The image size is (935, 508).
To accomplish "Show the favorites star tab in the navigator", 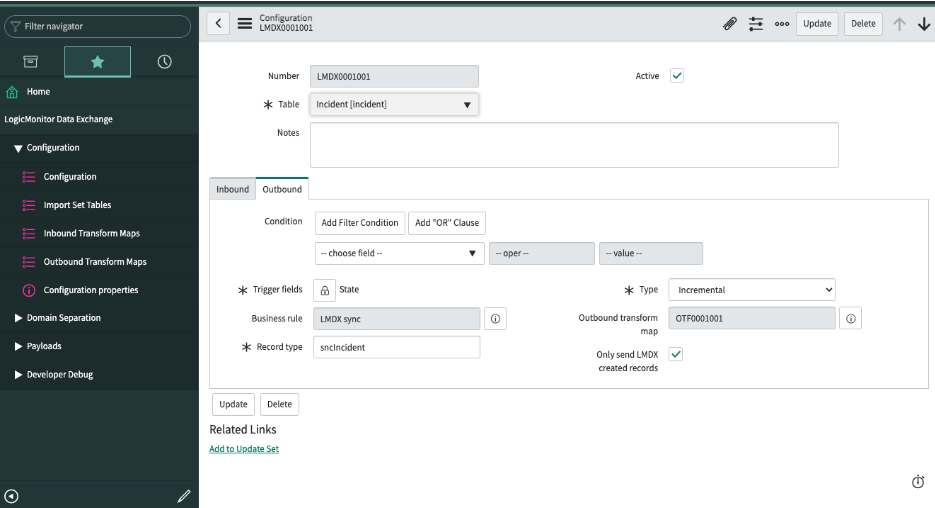I will point(97,61).
